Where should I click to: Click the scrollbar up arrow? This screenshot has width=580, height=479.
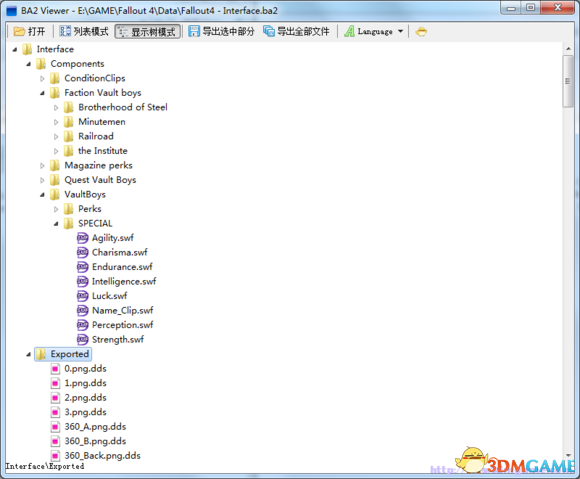[568, 49]
